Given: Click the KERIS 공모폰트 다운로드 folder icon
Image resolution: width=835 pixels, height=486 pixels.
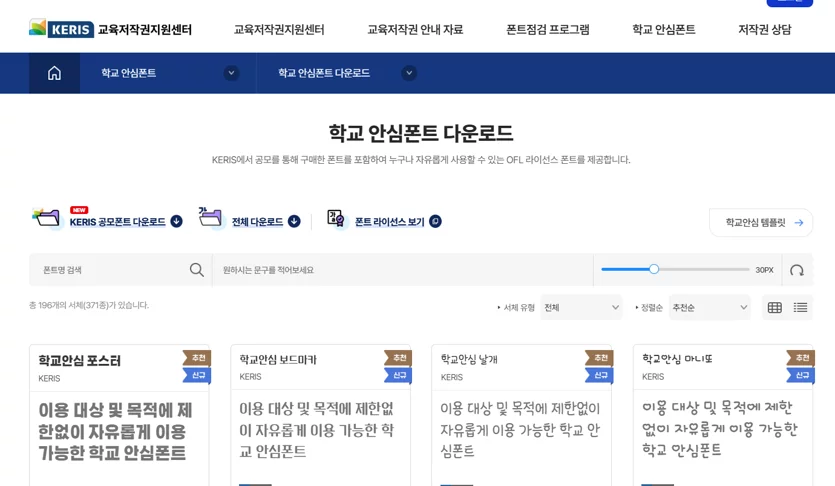Looking at the screenshot, I should [x=46, y=217].
